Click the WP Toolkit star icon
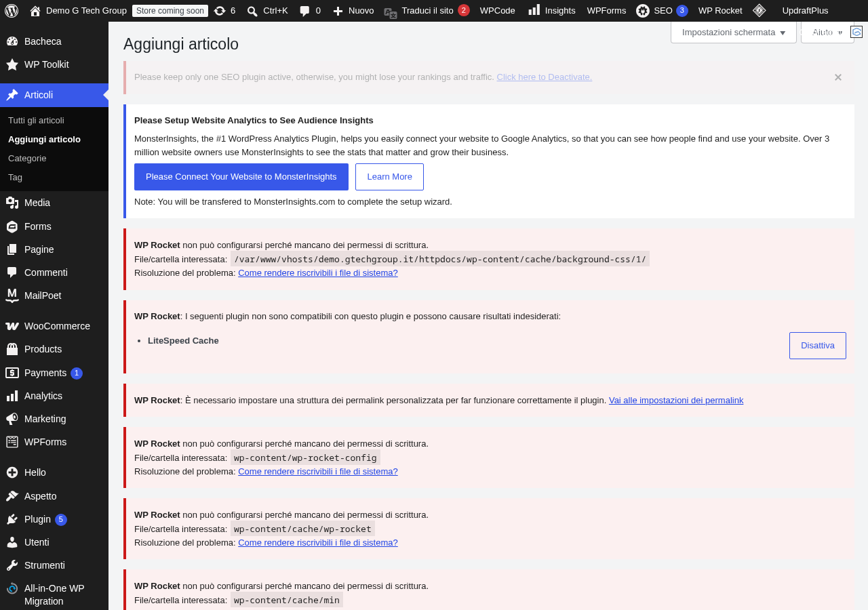The image size is (868, 610). tap(12, 64)
